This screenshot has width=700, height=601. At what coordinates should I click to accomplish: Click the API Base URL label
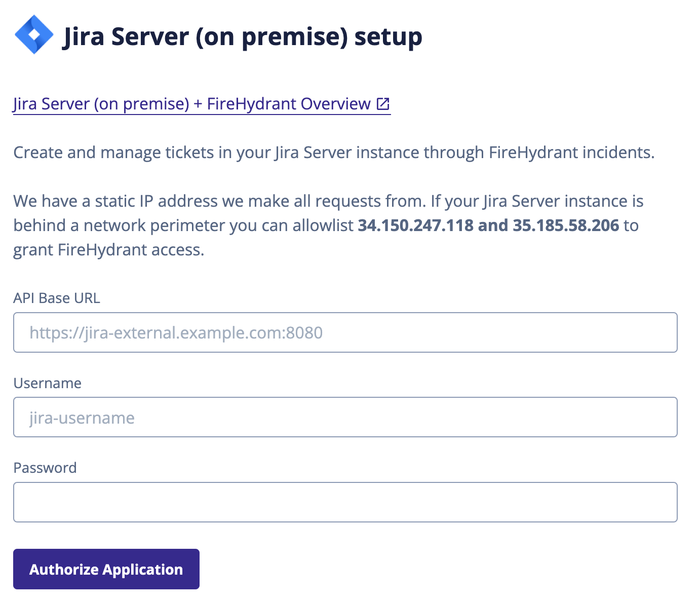point(57,298)
